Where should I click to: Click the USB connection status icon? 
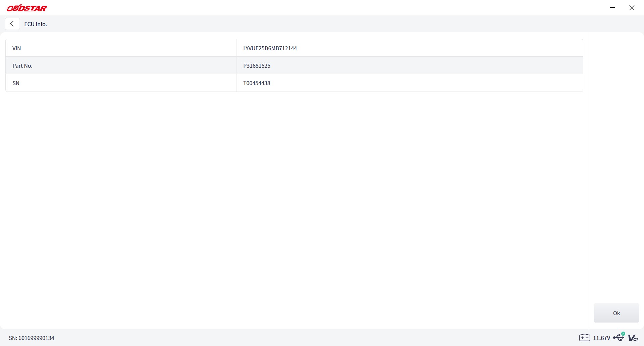point(619,337)
